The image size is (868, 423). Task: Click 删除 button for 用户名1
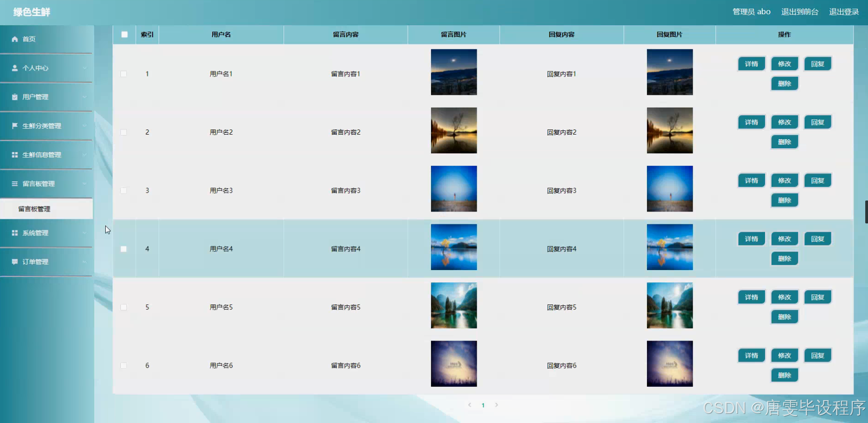click(784, 84)
